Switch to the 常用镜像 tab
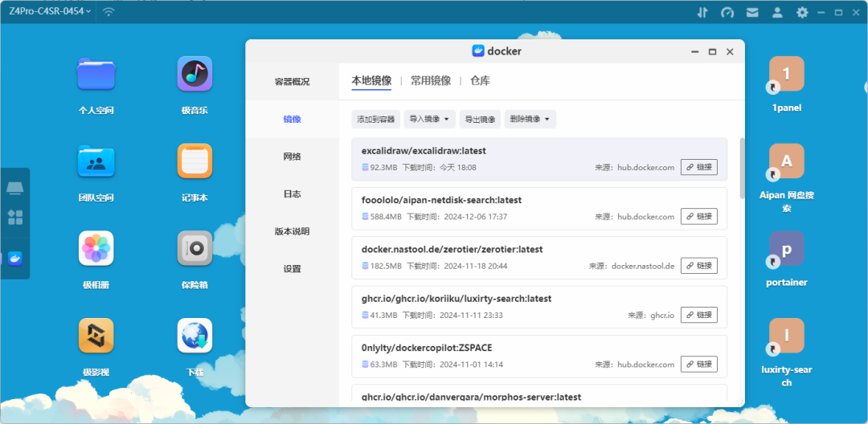 click(x=431, y=81)
